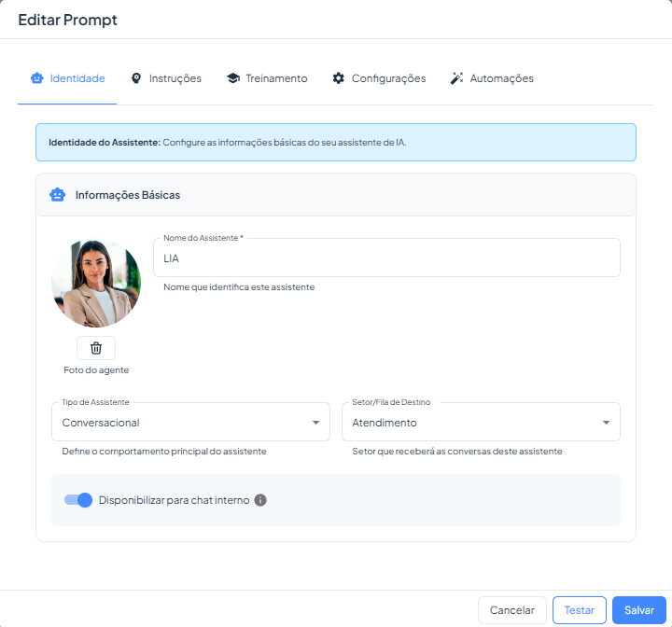Switch to the Configurações tab
Screen dimensions: 672x627
click(x=379, y=78)
